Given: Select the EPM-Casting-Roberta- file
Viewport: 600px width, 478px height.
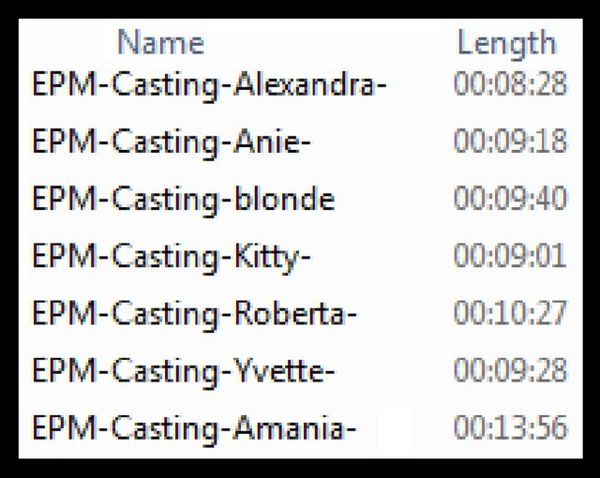Looking at the screenshot, I should (194, 314).
